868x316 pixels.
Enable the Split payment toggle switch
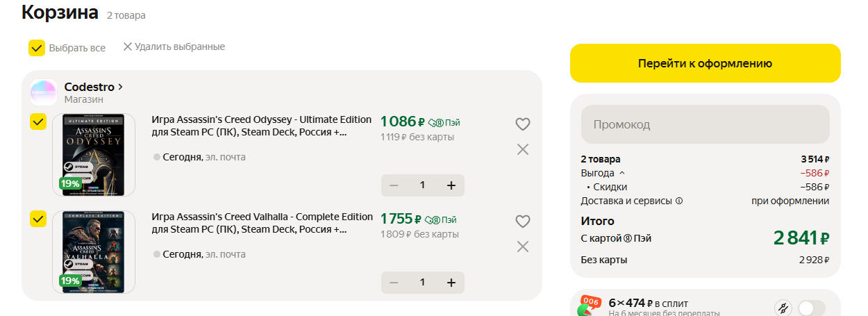coord(811,308)
